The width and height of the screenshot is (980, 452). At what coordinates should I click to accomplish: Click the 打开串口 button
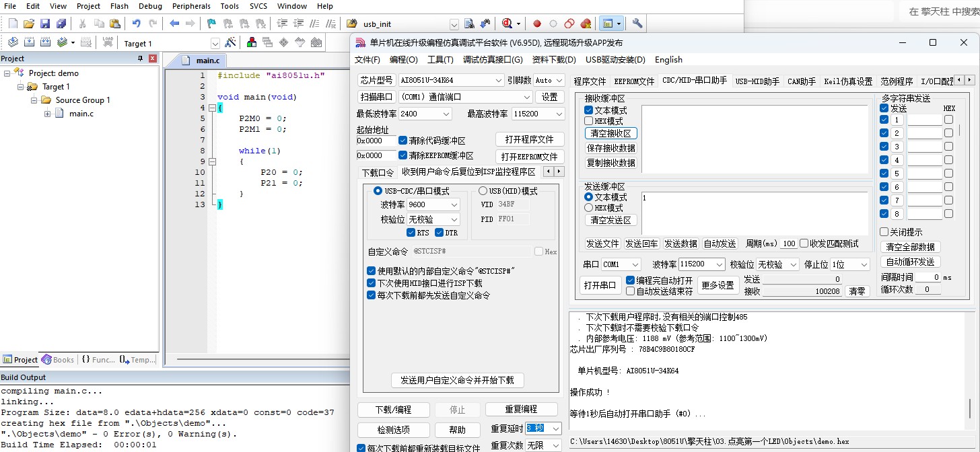click(600, 285)
